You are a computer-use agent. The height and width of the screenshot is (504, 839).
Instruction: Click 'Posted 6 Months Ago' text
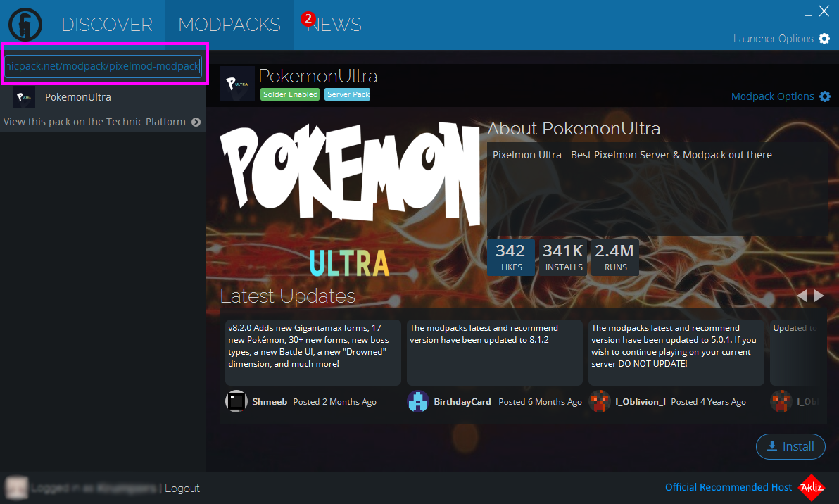coord(540,402)
